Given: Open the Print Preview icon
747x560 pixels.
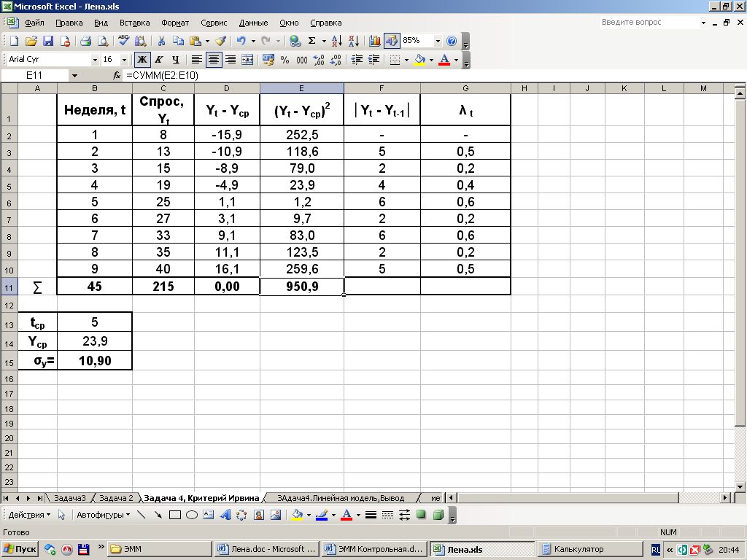Looking at the screenshot, I should (103, 41).
